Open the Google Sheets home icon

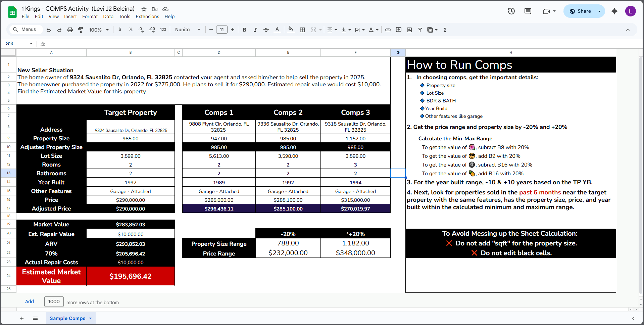pyautogui.click(x=12, y=13)
